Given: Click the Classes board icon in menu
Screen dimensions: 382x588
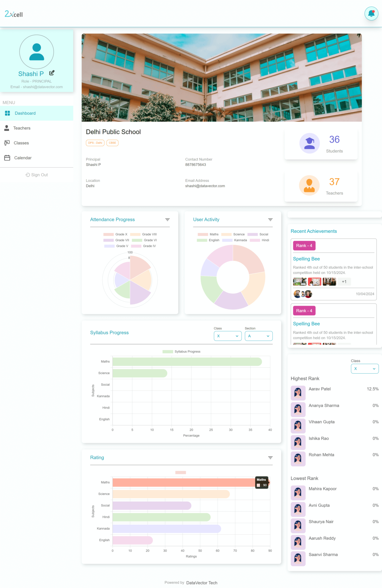Looking at the screenshot, I should coord(7,143).
